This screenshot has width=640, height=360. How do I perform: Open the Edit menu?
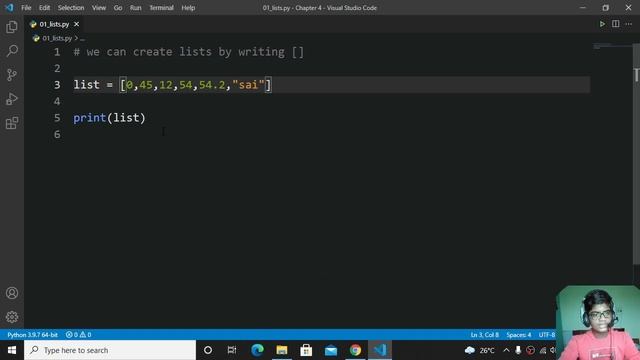[x=44, y=8]
